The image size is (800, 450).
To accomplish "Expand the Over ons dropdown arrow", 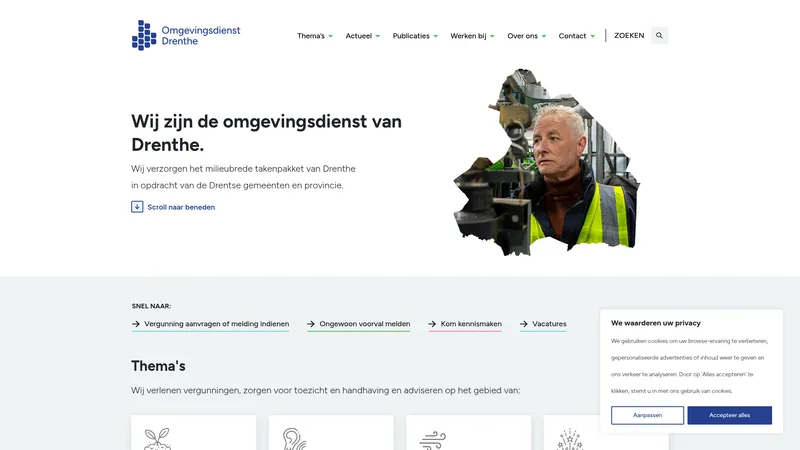I will (x=543, y=36).
